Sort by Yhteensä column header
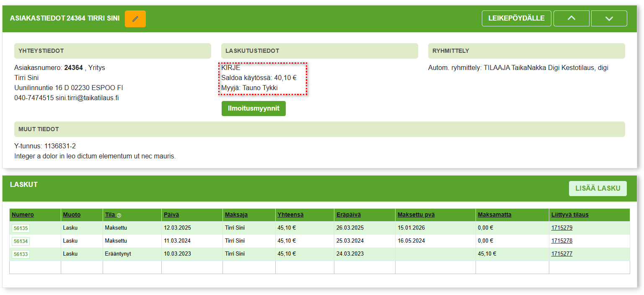Screen dimensions: 644x295 (290, 215)
